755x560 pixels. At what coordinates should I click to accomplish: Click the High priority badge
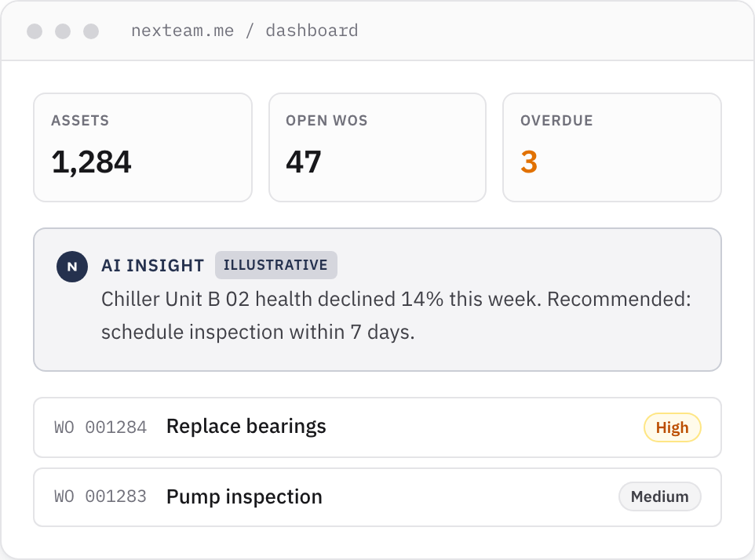(x=672, y=427)
